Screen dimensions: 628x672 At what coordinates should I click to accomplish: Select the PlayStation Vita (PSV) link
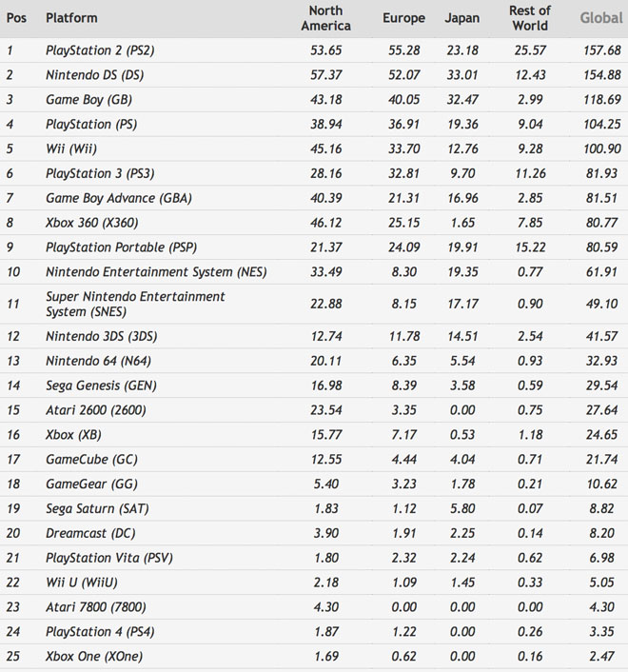(108, 558)
